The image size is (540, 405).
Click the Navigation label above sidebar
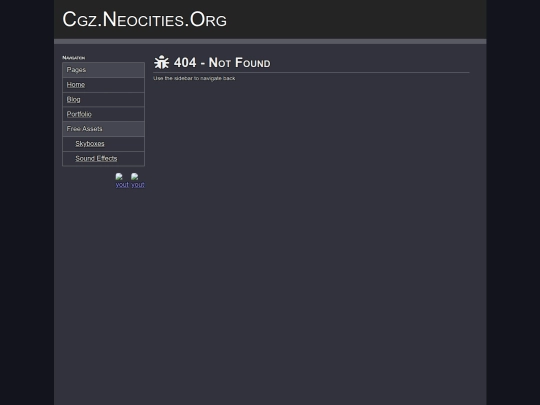click(74, 58)
